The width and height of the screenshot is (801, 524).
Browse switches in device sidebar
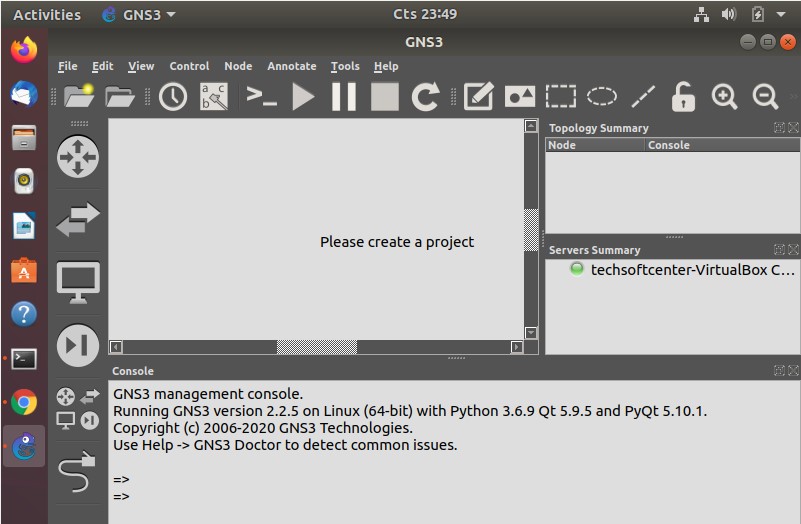tap(78, 219)
